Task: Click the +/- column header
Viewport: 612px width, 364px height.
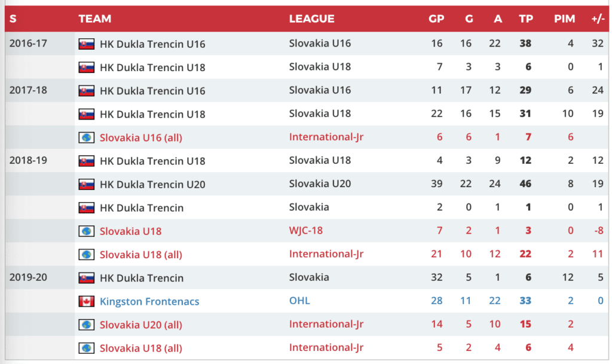Action: 598,19
